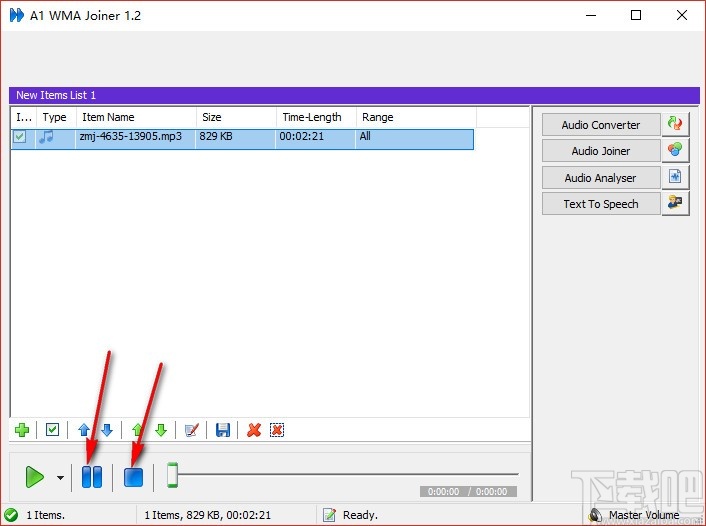Open the Audio Joiner button
The image size is (706, 526).
point(601,151)
